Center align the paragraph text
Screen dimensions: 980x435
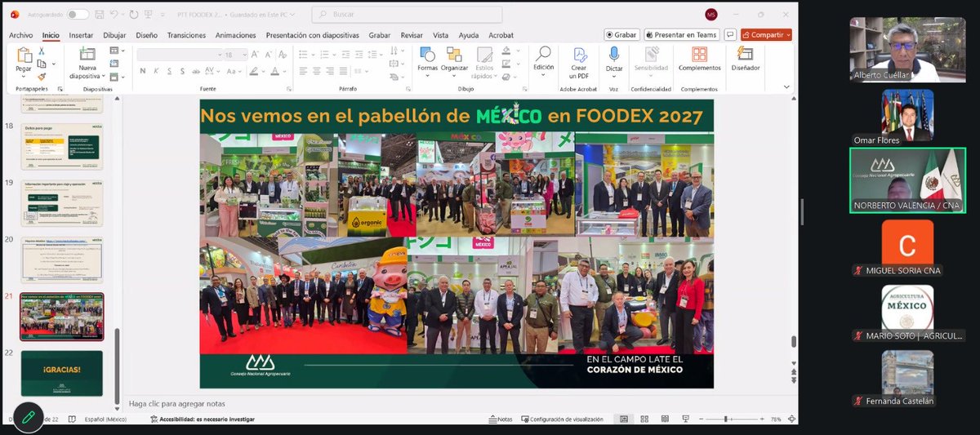pyautogui.click(x=318, y=71)
